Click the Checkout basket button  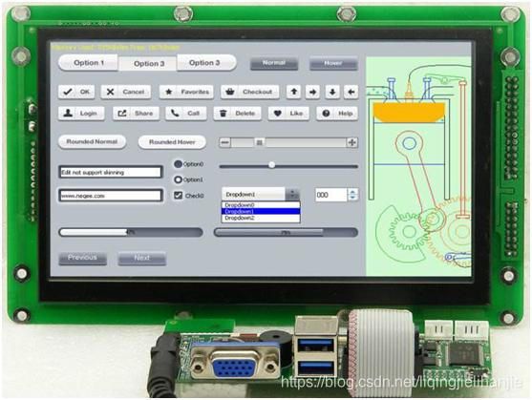(250, 92)
